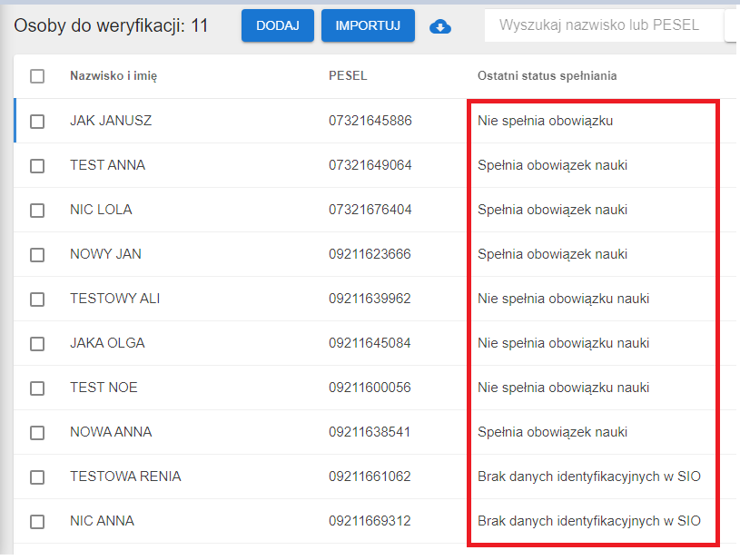
Task: Toggle the select-all checkbox in table header
Action: point(37,76)
